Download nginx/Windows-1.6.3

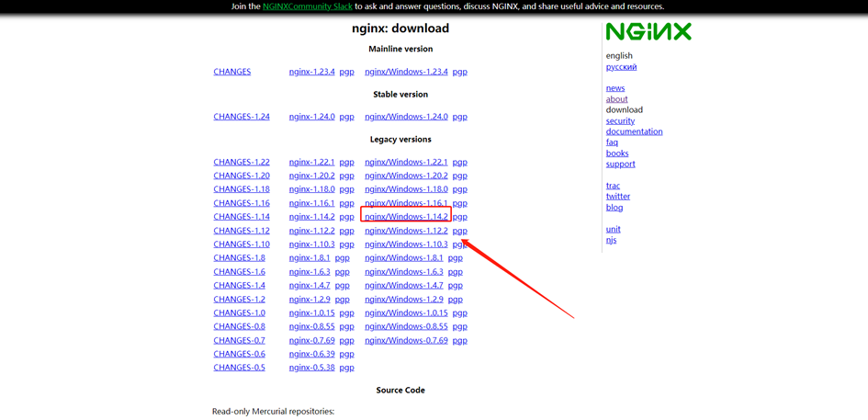[404, 272]
